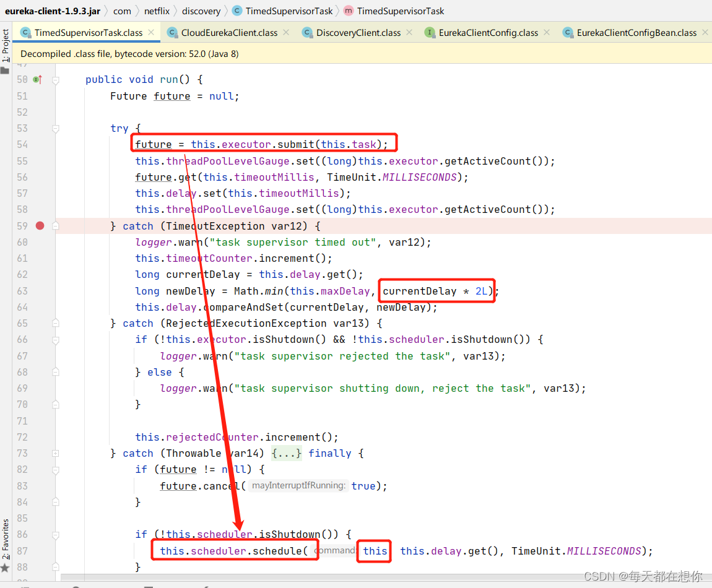Click the 'submit' method call on line 54
Image resolution: width=712 pixels, height=588 pixels.
click(x=295, y=144)
